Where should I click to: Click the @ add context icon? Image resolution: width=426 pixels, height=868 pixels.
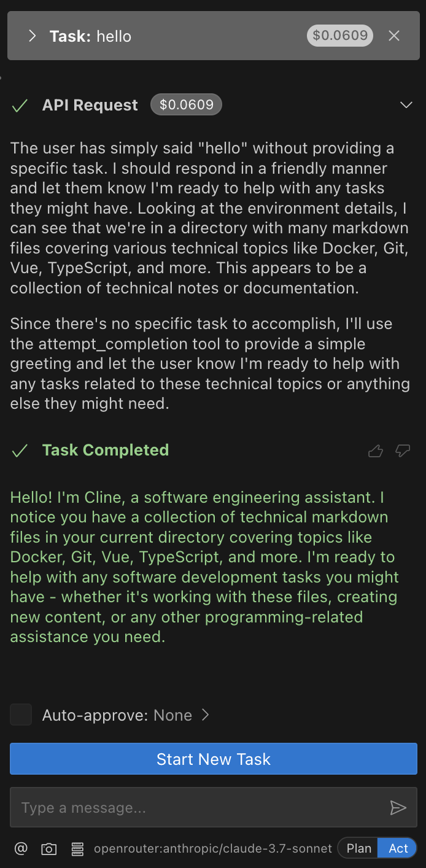[x=21, y=848]
